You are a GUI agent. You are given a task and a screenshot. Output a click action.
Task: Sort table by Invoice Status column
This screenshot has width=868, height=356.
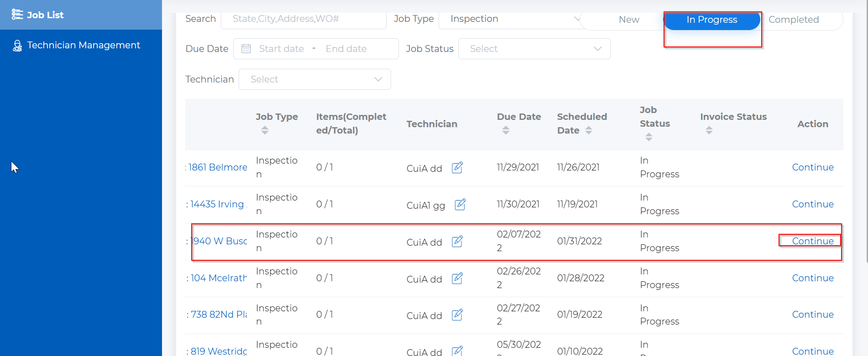709,130
